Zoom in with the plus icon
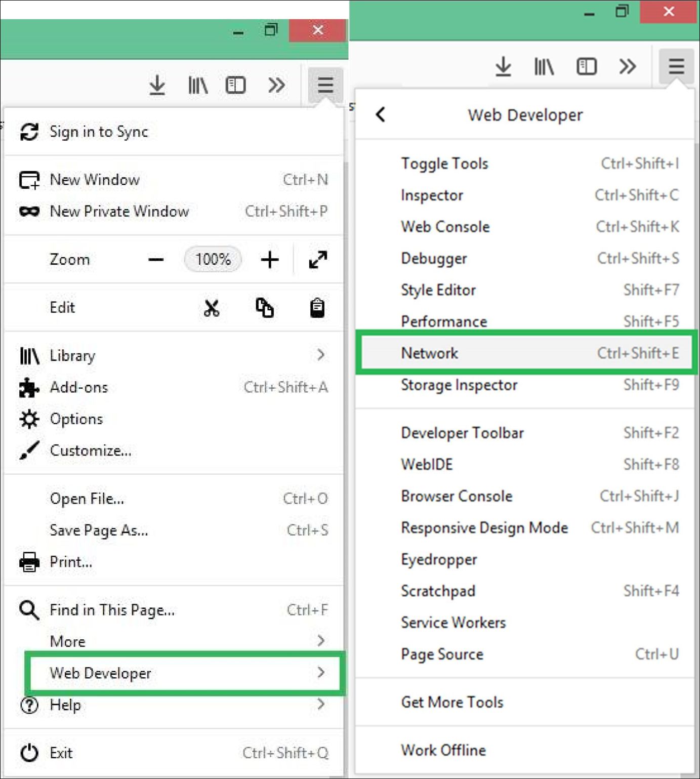Viewport: 700px width, 779px height. [270, 260]
